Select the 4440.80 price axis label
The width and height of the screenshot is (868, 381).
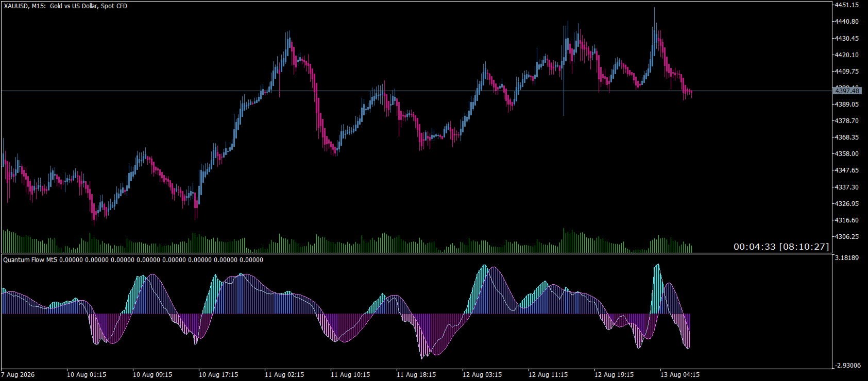pyautogui.click(x=847, y=22)
